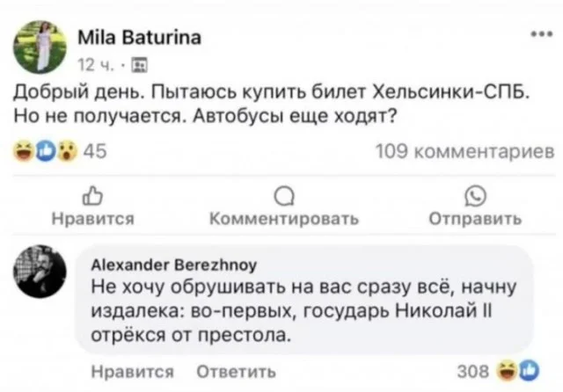Click Mila Baturina's profile picture
Image resolution: width=563 pixels, height=392 pixels.
click(39, 45)
